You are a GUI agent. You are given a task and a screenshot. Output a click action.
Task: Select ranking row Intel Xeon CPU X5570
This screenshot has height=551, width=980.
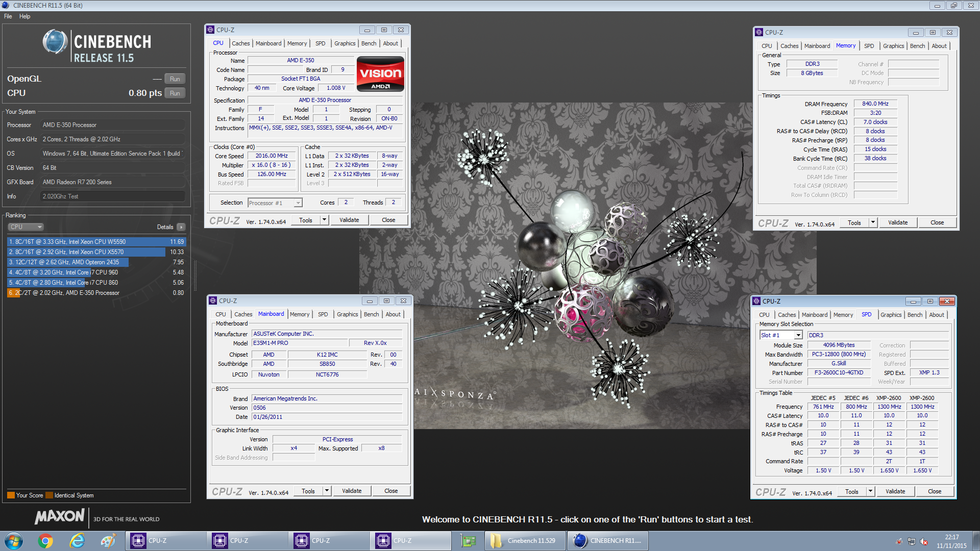point(96,252)
